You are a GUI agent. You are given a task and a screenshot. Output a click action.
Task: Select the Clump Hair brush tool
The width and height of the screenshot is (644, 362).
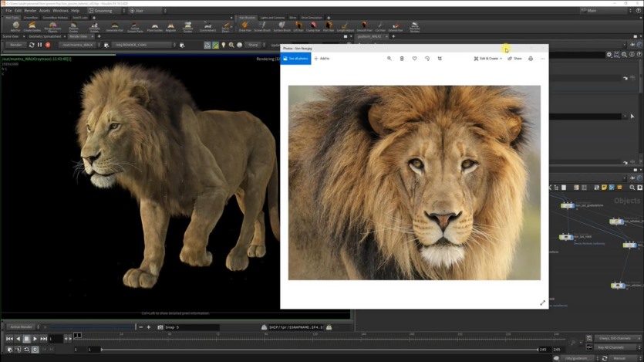click(313, 27)
